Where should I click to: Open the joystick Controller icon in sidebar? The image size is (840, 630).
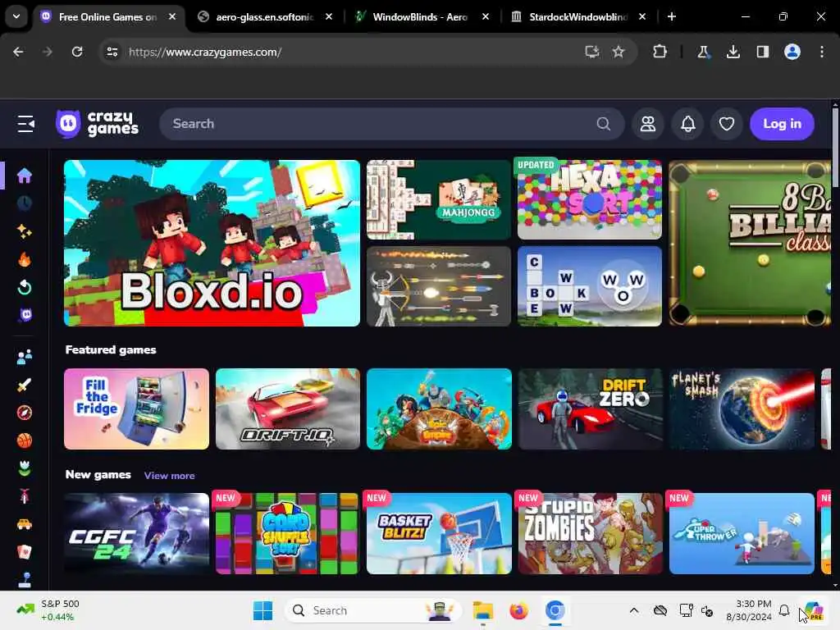click(x=24, y=580)
